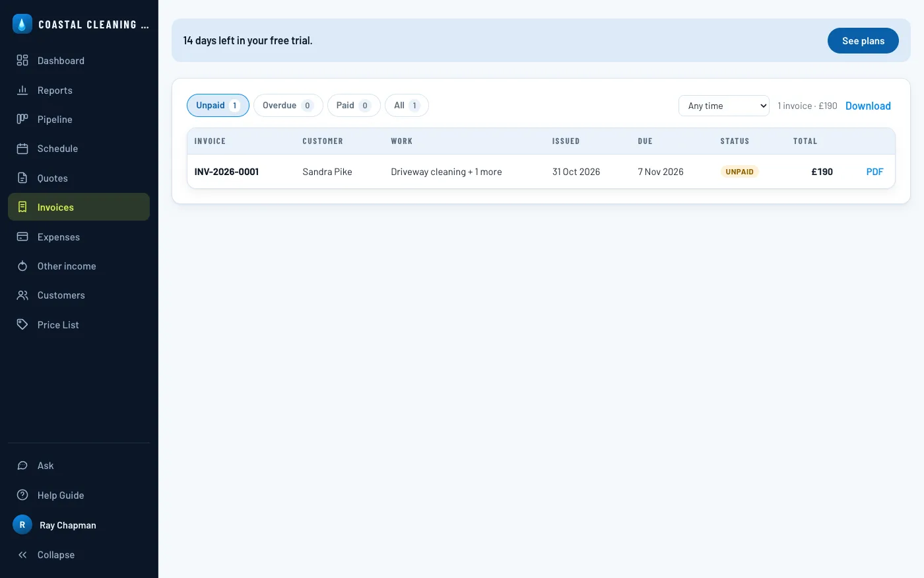Open the Schedule calendar icon
Viewport: 924px width, 578px height.
pos(22,149)
